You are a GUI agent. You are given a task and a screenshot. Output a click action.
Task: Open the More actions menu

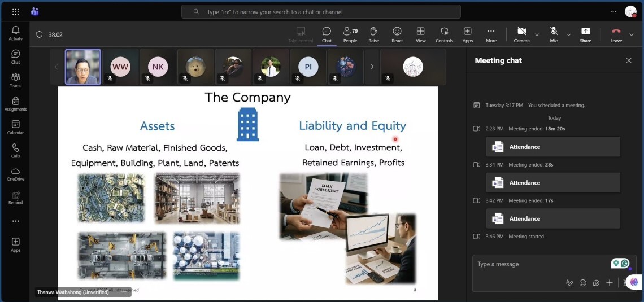(491, 34)
